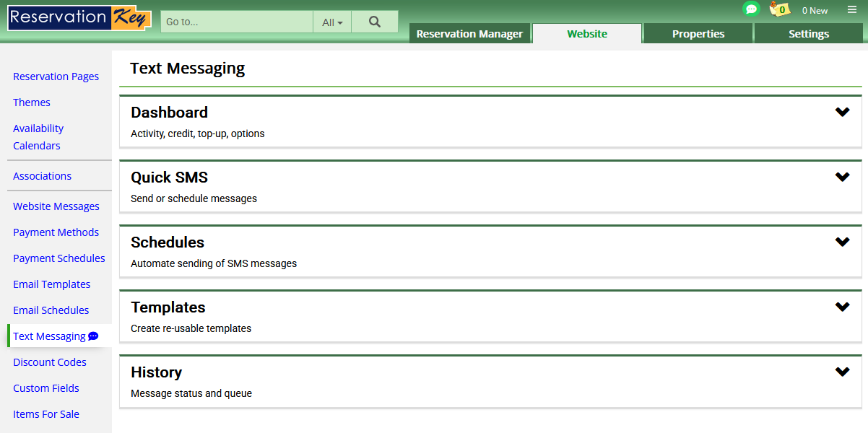The image size is (868, 433).
Task: Click the Reservation Key logo
Action: [79, 18]
